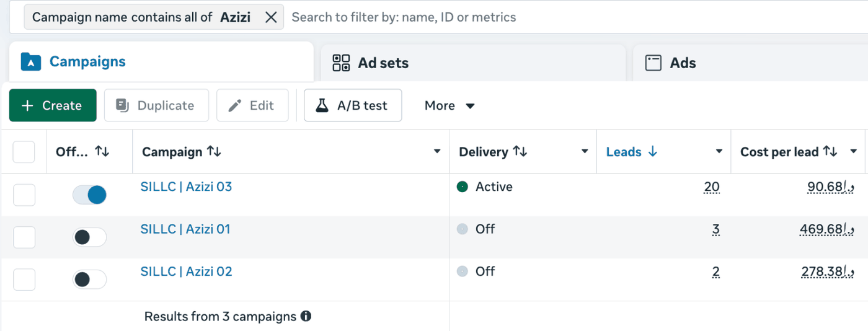The height and width of the screenshot is (331, 868).
Task: Create a new campaign
Action: (x=53, y=105)
